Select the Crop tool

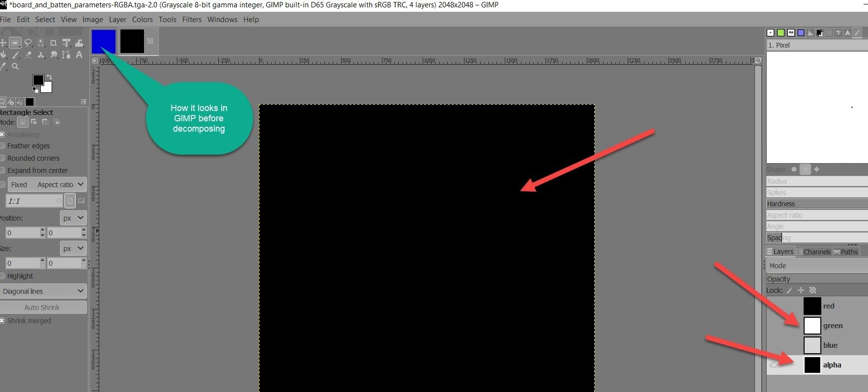53,43
